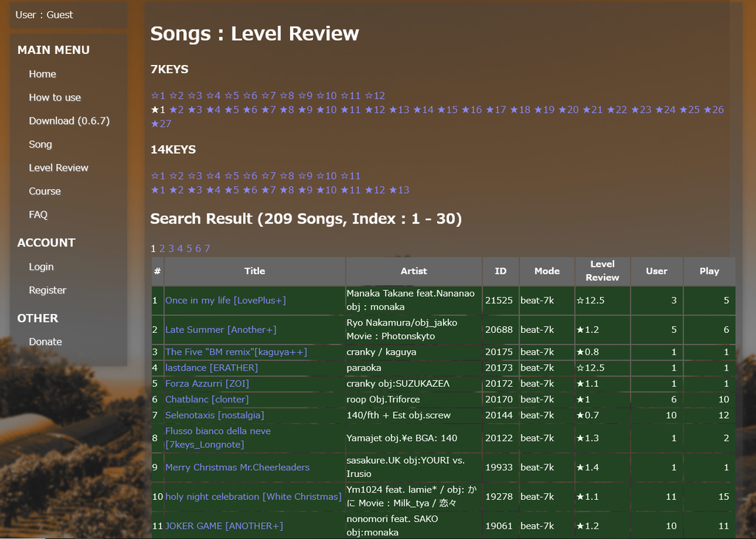Viewport: 756px width, 539px height.
Task: Select 7KEYS hollow star level ☆5
Action: [231, 95]
